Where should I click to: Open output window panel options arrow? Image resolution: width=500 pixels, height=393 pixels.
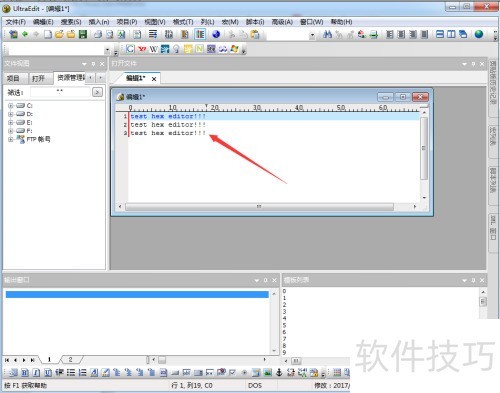coord(257,280)
